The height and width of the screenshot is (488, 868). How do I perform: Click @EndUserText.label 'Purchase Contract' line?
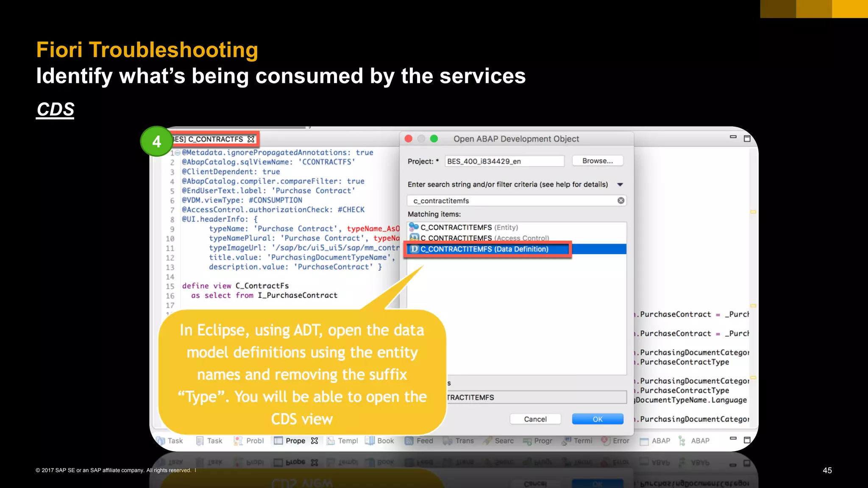coord(269,191)
